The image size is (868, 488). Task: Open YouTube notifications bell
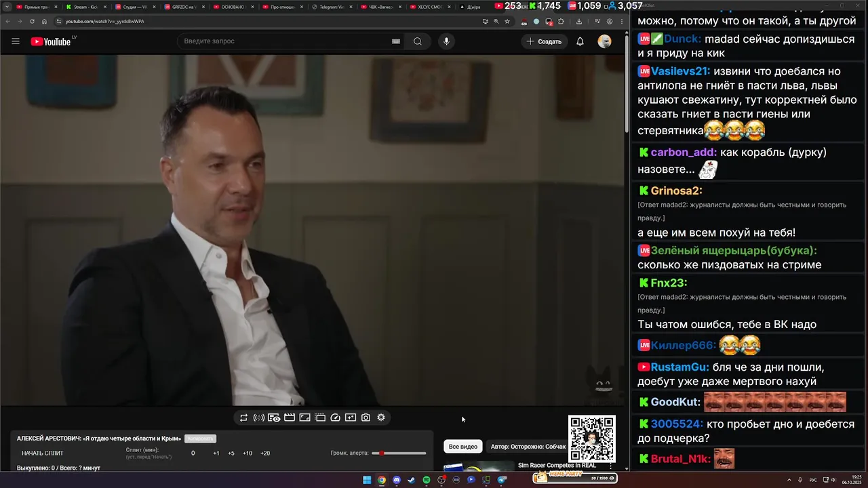[580, 41]
